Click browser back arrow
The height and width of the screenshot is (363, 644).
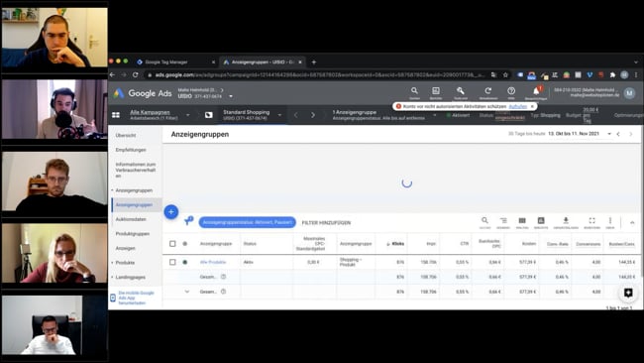coord(113,74)
